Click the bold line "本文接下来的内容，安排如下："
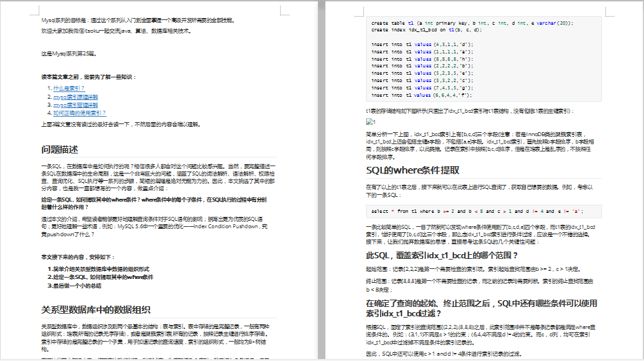Image resolution: width=644 pixels, height=361 pixels. 78,257
